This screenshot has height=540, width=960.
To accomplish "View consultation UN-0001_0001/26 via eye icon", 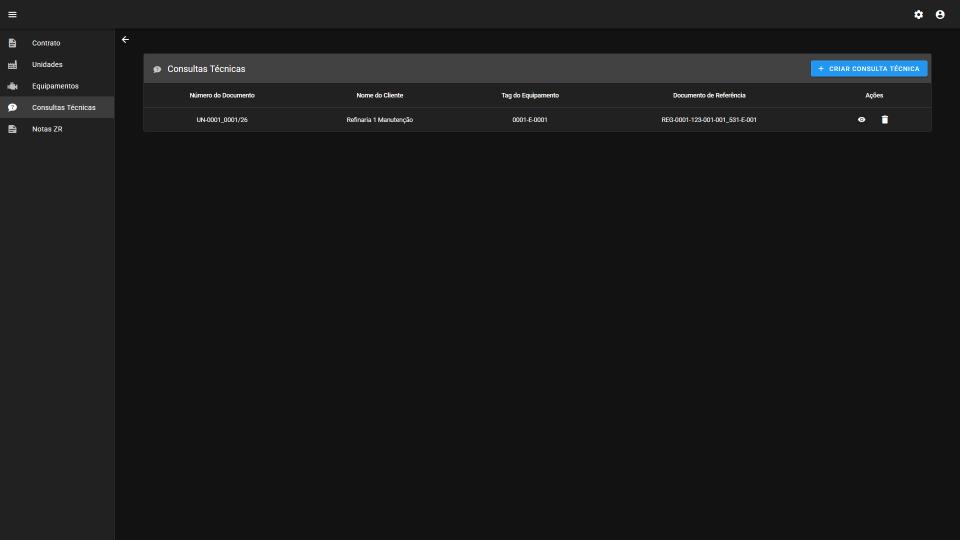I will [861, 119].
